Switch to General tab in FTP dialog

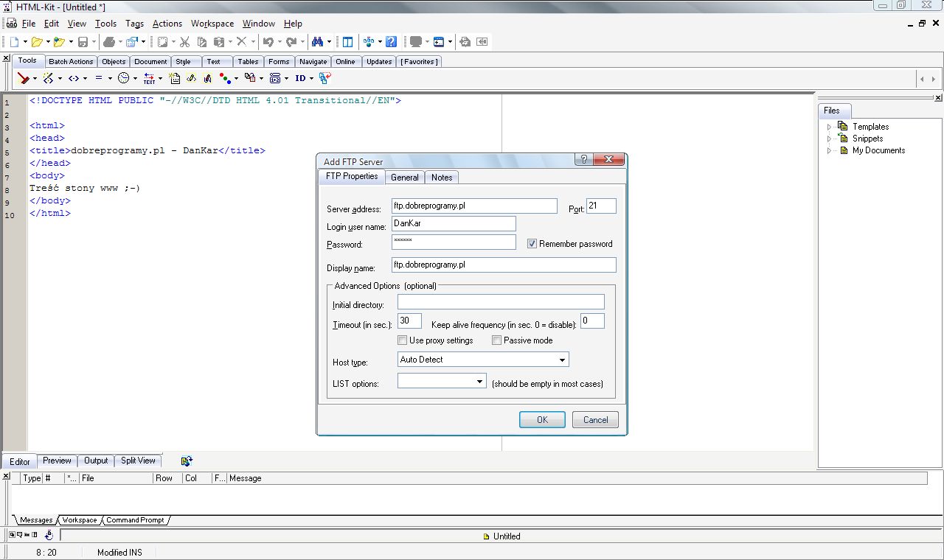coord(405,177)
